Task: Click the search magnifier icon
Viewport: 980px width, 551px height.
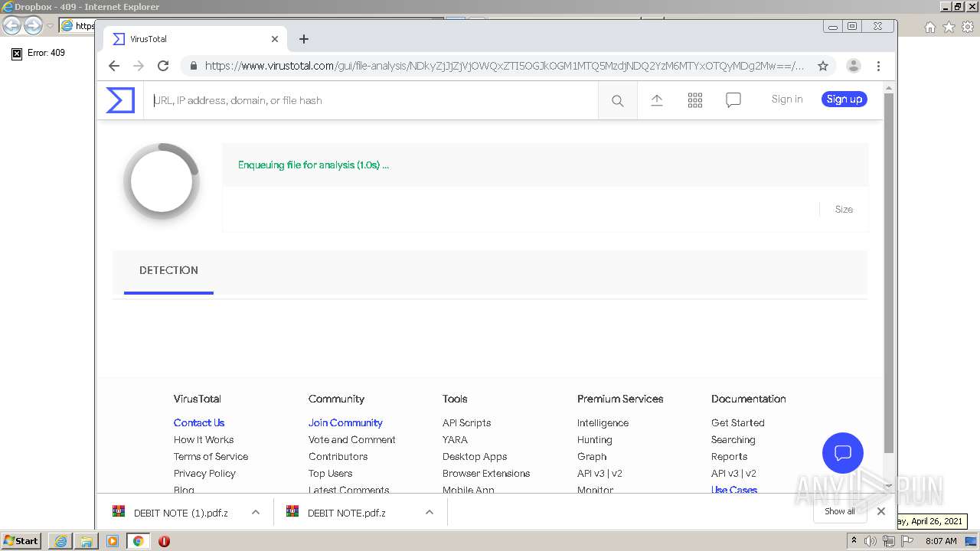Action: [618, 100]
